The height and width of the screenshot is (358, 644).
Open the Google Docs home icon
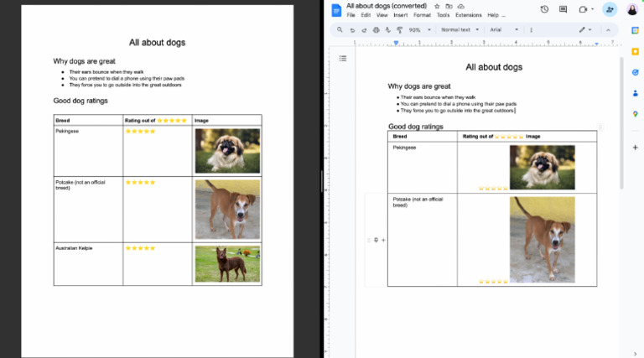[x=336, y=10]
